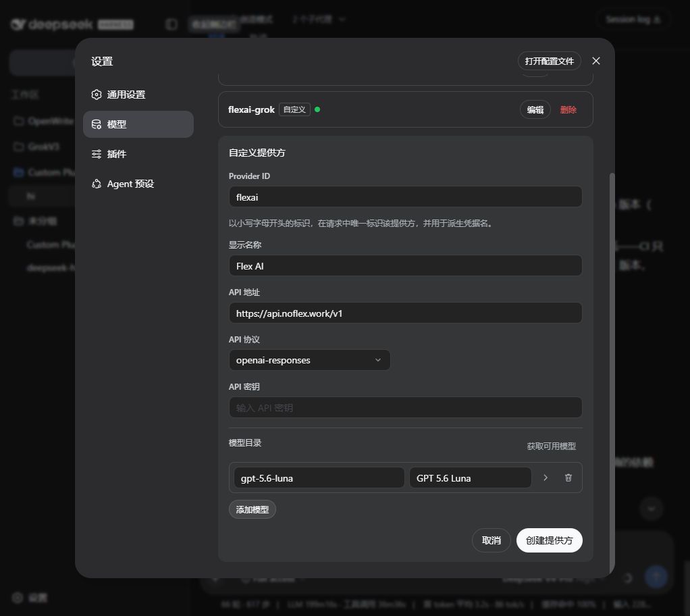Click the 自定义 tag beside flexai-grok
Viewport: 690px width, 616px height.
[294, 109]
